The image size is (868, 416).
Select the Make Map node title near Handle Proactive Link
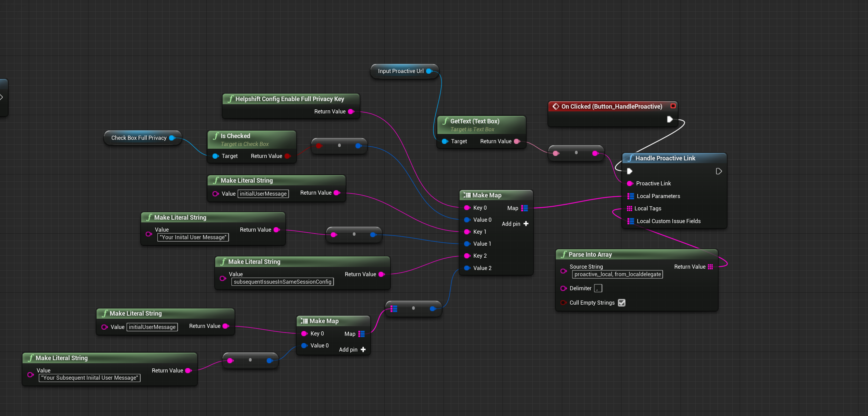coord(487,195)
